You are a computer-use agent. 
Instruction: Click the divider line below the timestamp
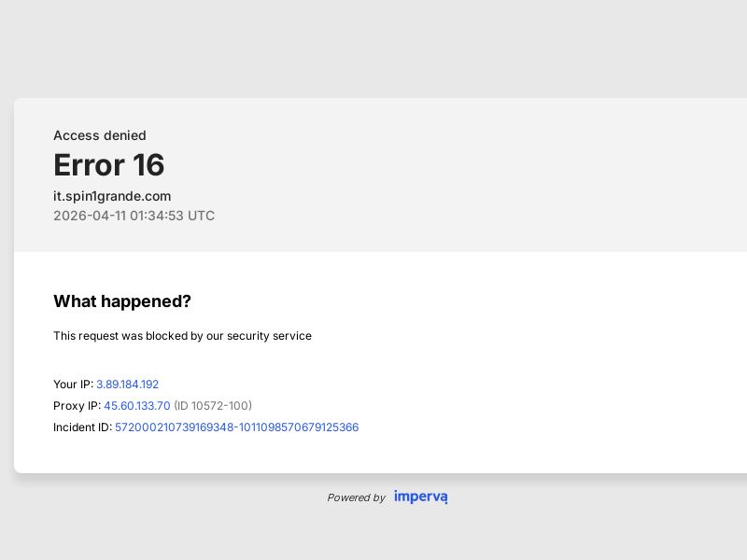click(373, 250)
